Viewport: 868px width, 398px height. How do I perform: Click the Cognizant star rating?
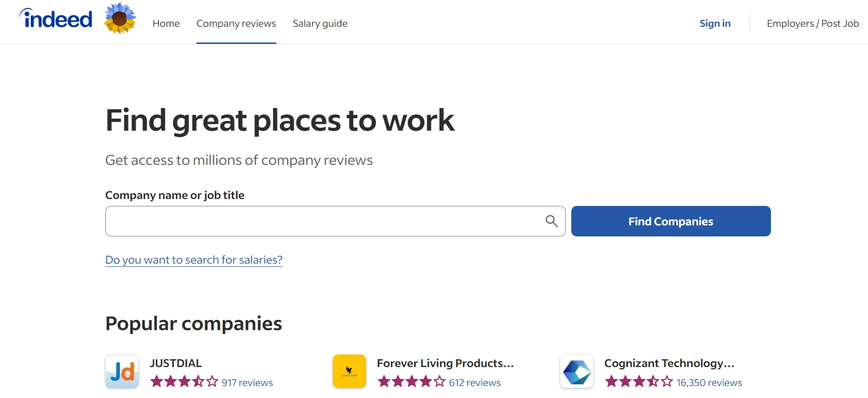[x=639, y=382]
